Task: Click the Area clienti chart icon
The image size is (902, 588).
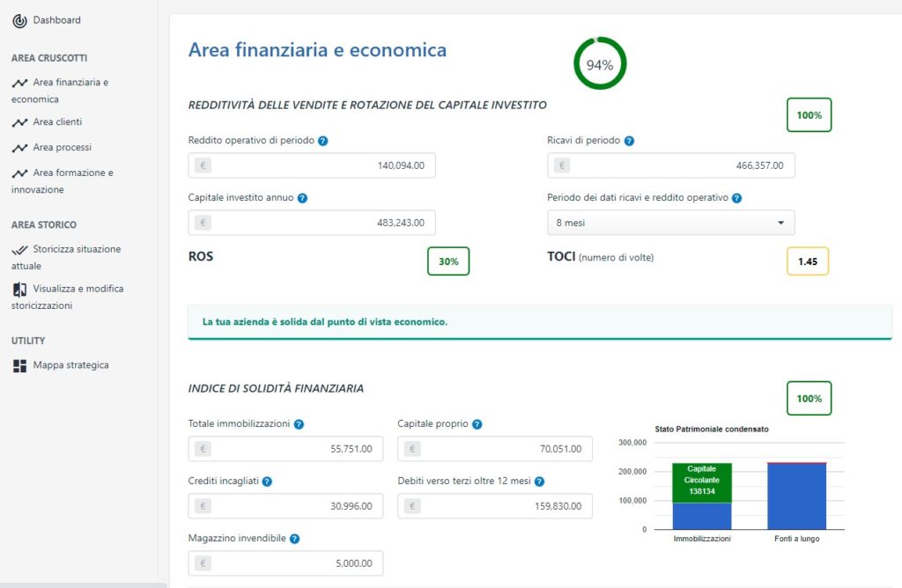Action: click(19, 122)
